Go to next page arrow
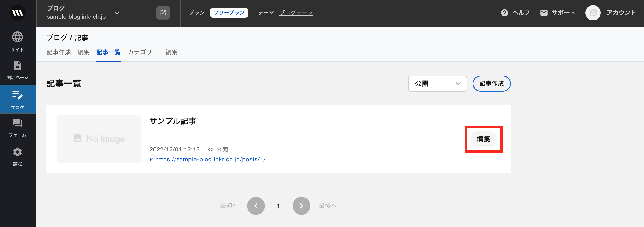This screenshot has width=644, height=227. pos(301,206)
